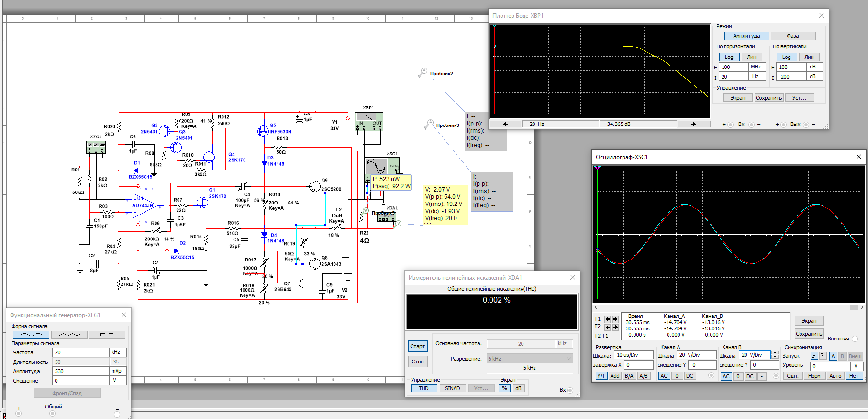Select the sine waveform button
The image size is (868, 419).
click(x=31, y=335)
